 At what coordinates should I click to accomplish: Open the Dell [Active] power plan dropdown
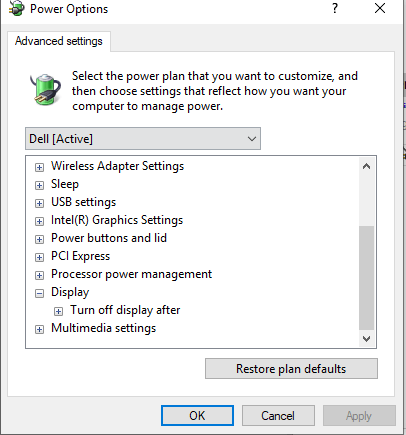143,138
